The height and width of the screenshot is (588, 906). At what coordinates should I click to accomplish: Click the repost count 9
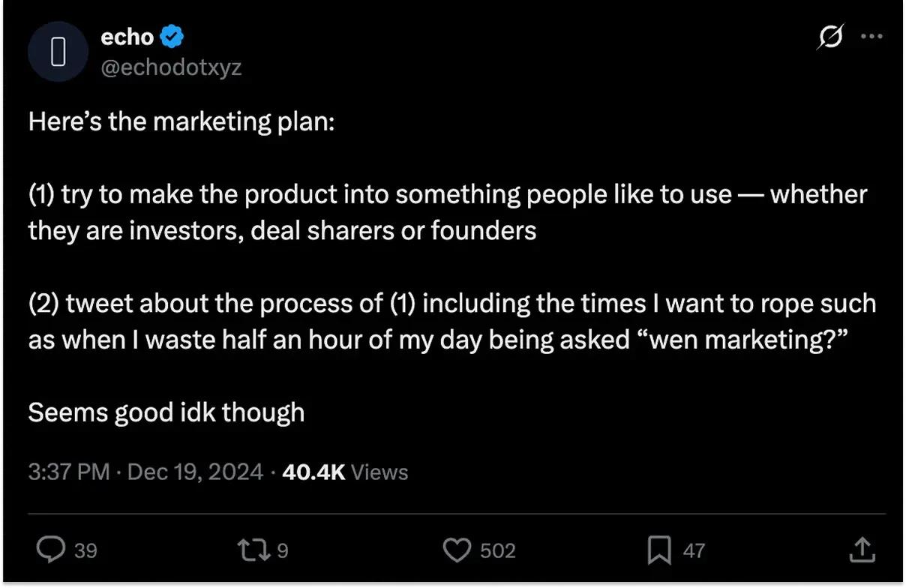coord(283,551)
